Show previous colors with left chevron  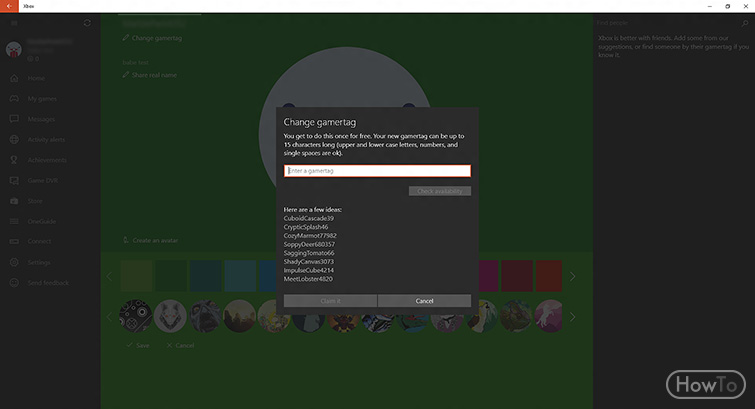(109, 277)
